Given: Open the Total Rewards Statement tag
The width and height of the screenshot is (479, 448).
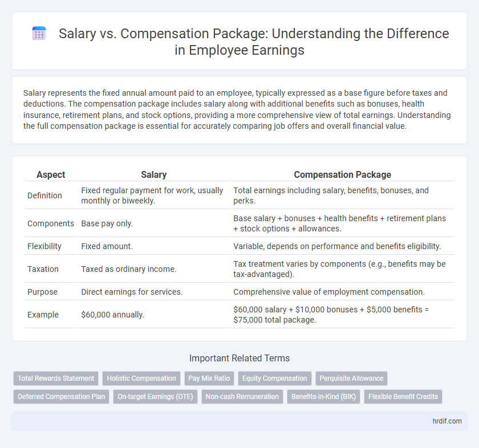Looking at the screenshot, I should 56,378.
